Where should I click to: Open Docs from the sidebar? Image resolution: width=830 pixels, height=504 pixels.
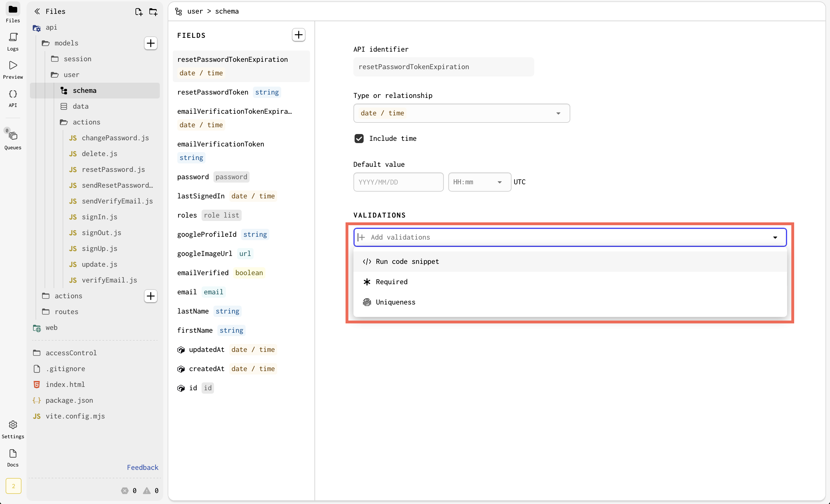point(13,457)
